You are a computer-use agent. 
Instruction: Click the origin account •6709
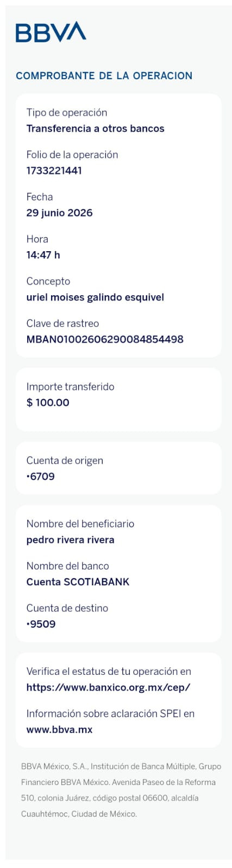coord(40,476)
